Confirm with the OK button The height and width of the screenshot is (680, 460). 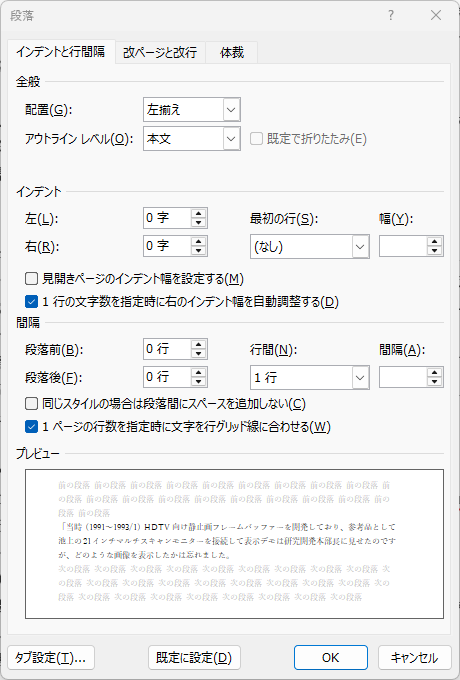pyautogui.click(x=331, y=658)
